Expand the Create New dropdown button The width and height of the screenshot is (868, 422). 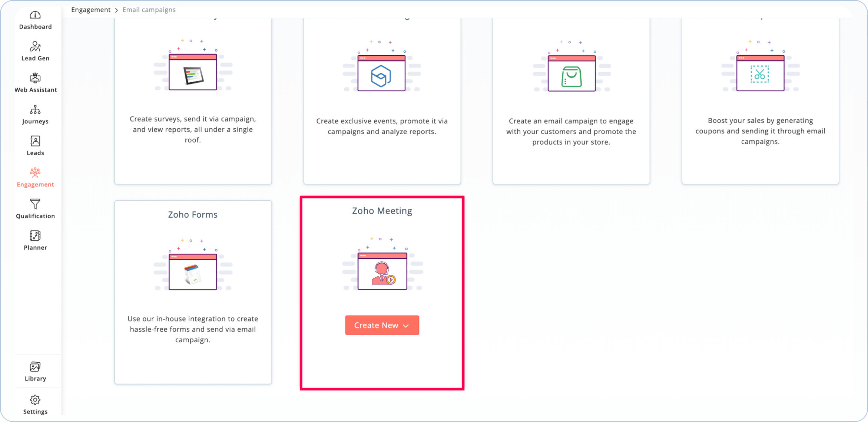click(x=382, y=325)
